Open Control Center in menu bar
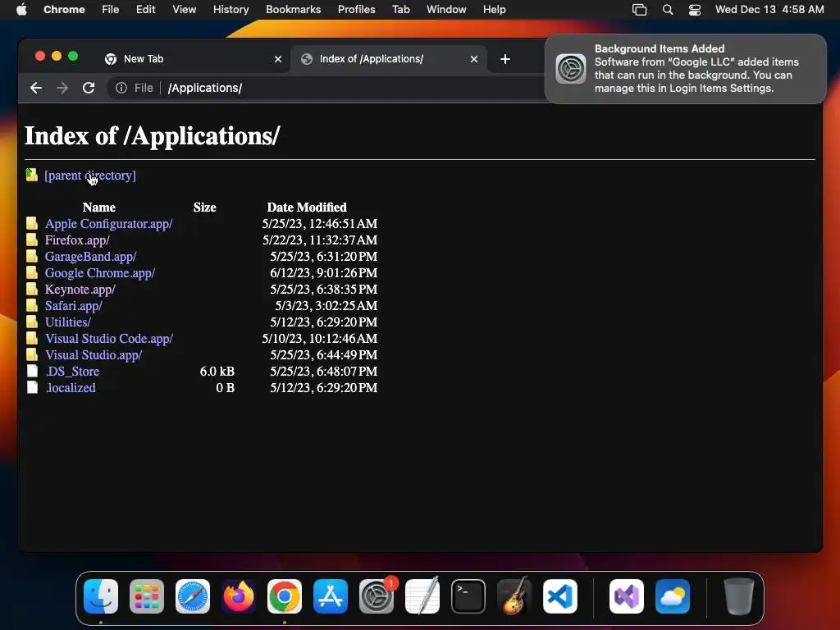Image resolution: width=840 pixels, height=630 pixels. pyautogui.click(x=694, y=10)
